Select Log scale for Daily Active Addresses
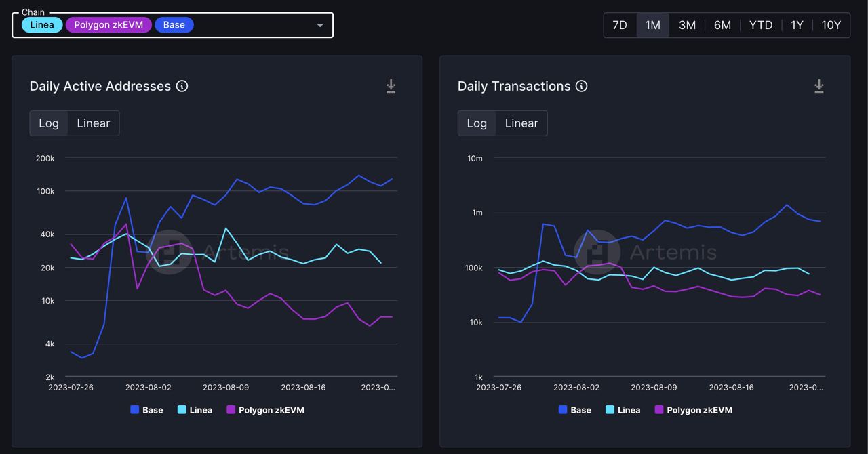 tap(49, 123)
